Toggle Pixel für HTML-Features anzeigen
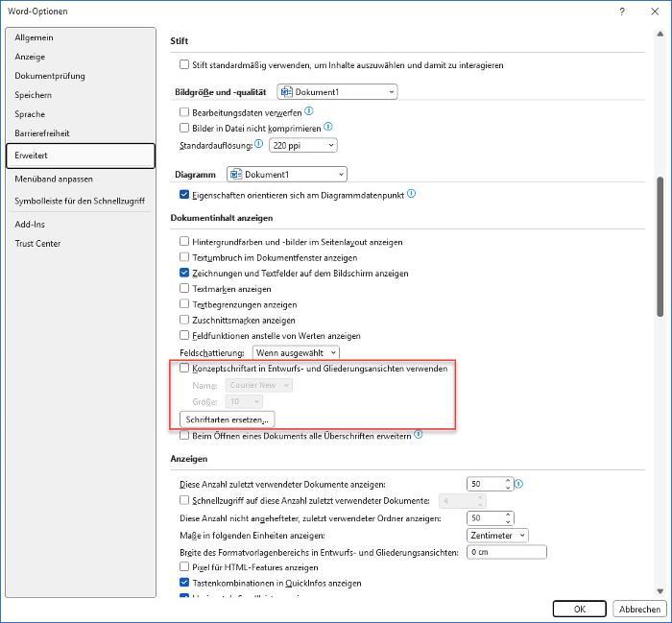672x623 pixels. coord(184,567)
